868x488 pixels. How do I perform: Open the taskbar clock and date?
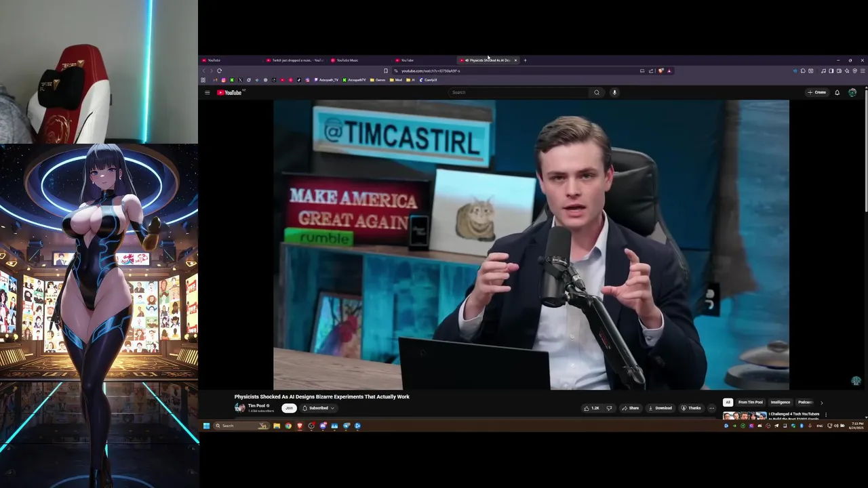(857, 426)
